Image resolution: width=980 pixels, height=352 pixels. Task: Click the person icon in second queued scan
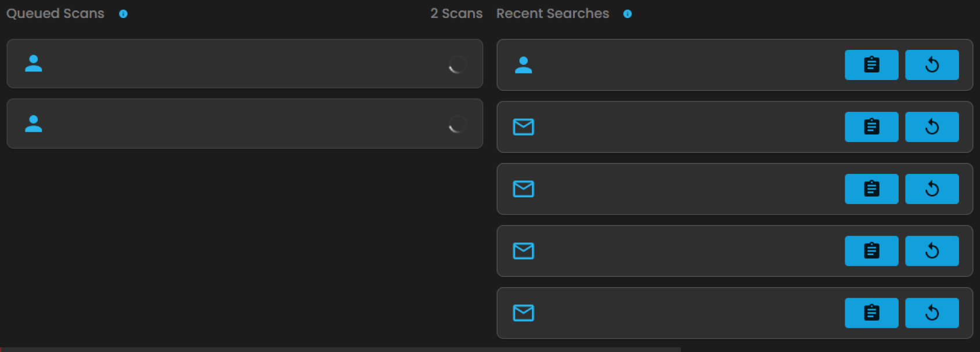pyautogui.click(x=34, y=124)
